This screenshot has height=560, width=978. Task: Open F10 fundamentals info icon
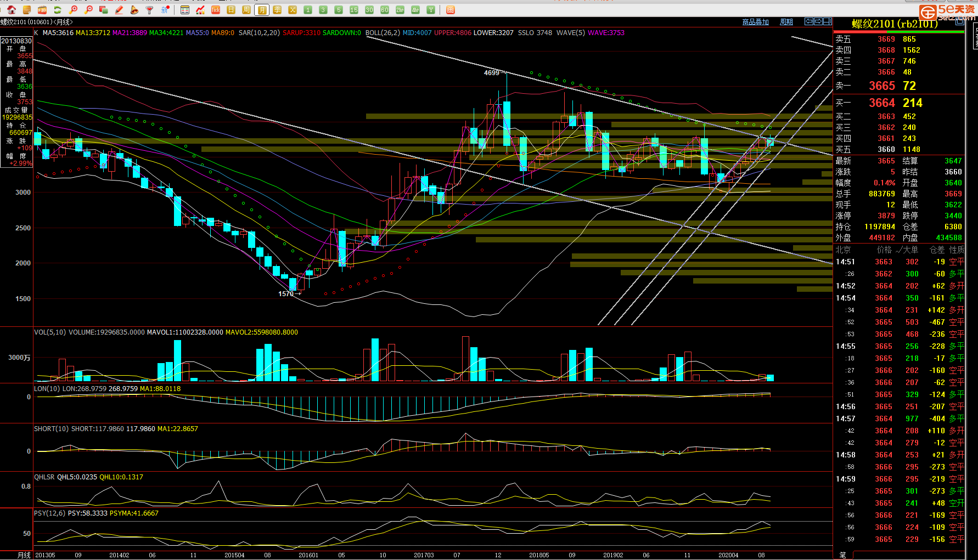point(42,10)
